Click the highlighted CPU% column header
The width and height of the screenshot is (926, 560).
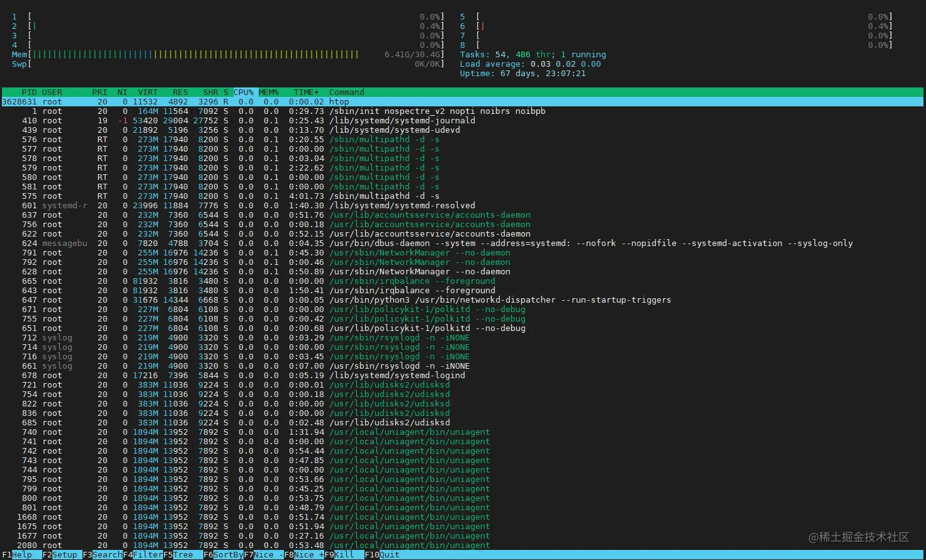coord(244,92)
